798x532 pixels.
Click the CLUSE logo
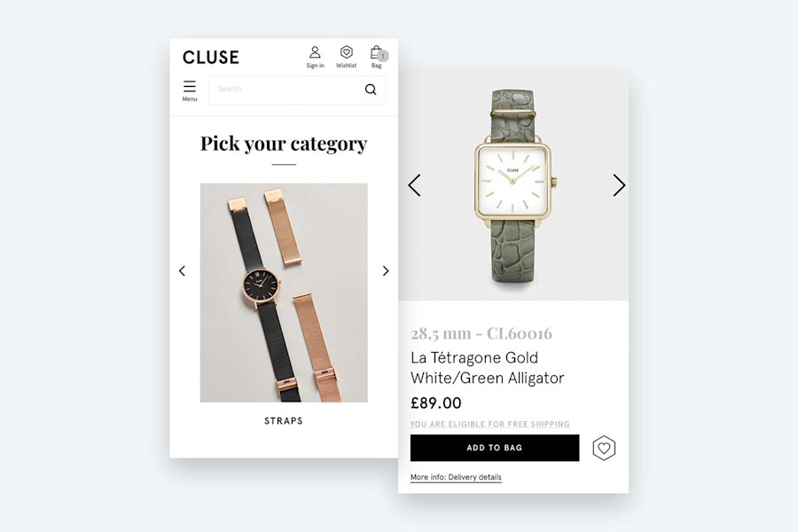(211, 57)
